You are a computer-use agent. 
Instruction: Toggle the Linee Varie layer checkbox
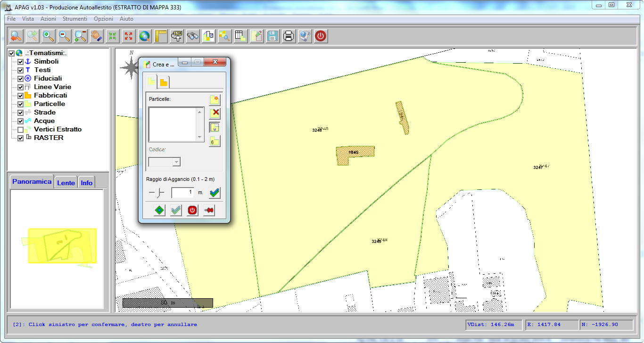click(x=20, y=87)
